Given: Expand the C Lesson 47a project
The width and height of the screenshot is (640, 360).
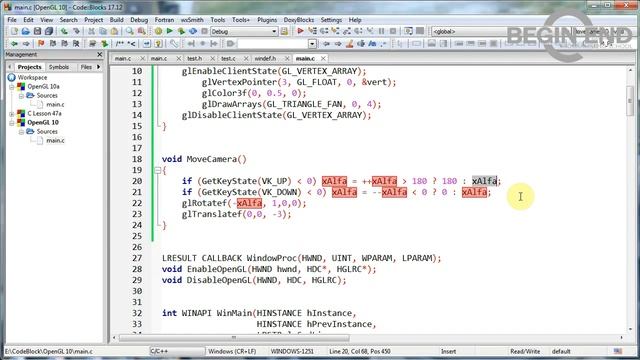Looking at the screenshot, I should (12, 113).
